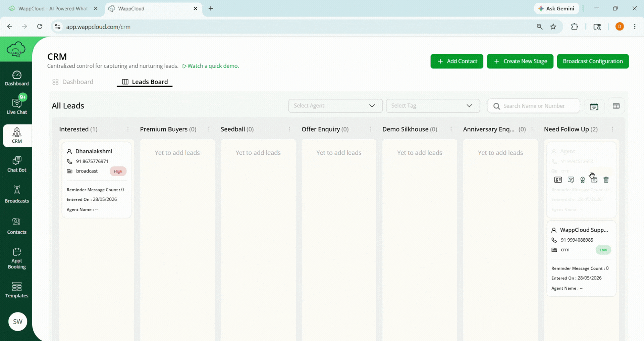Expand the Select Agent dropdown
This screenshot has width=644, height=341.
(335, 106)
